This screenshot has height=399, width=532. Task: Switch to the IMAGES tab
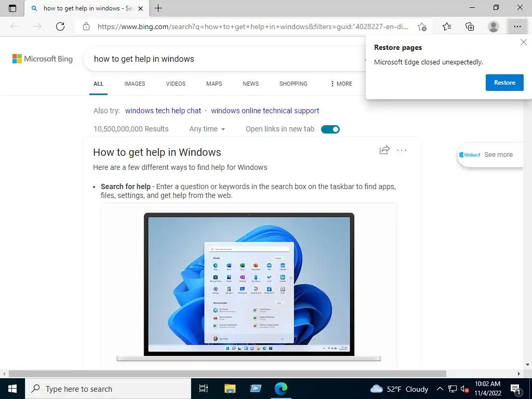(135, 84)
